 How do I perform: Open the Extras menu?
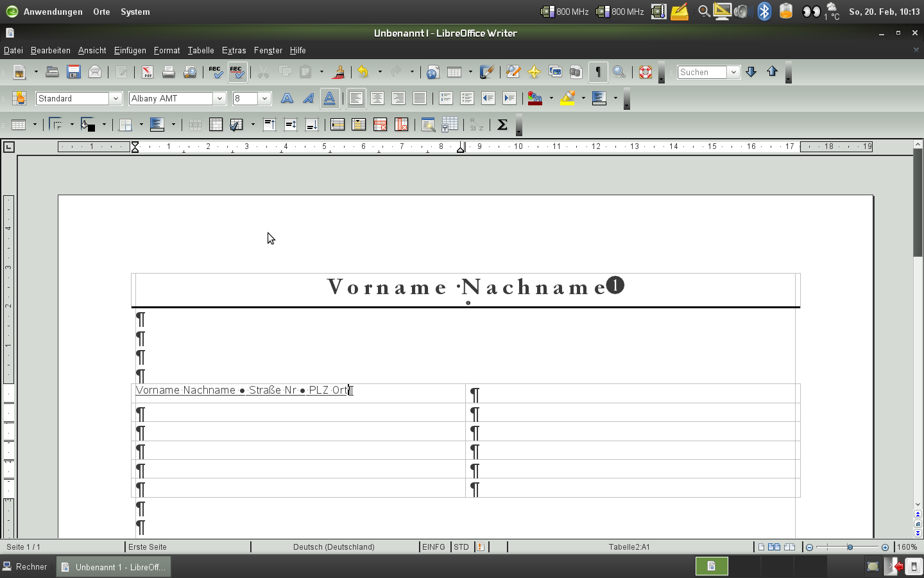[x=234, y=50]
